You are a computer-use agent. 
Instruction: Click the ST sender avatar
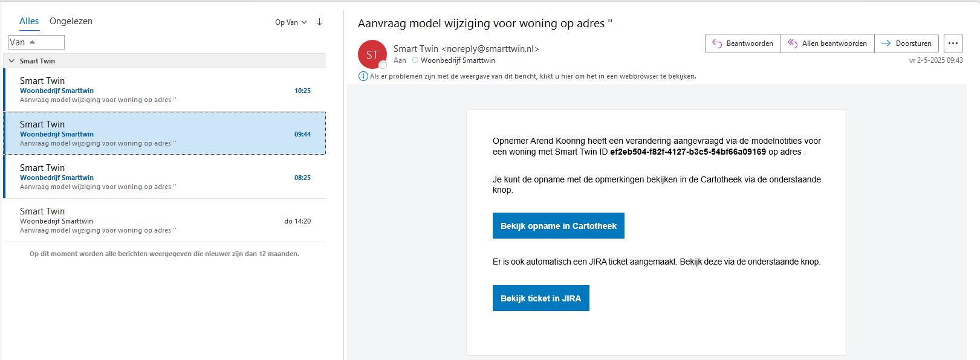coord(372,54)
